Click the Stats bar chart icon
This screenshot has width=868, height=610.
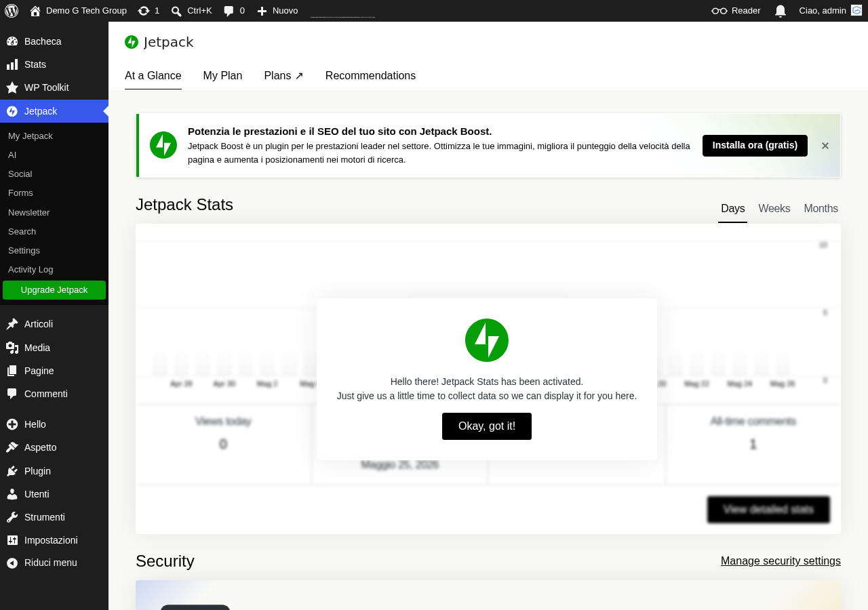[x=12, y=64]
